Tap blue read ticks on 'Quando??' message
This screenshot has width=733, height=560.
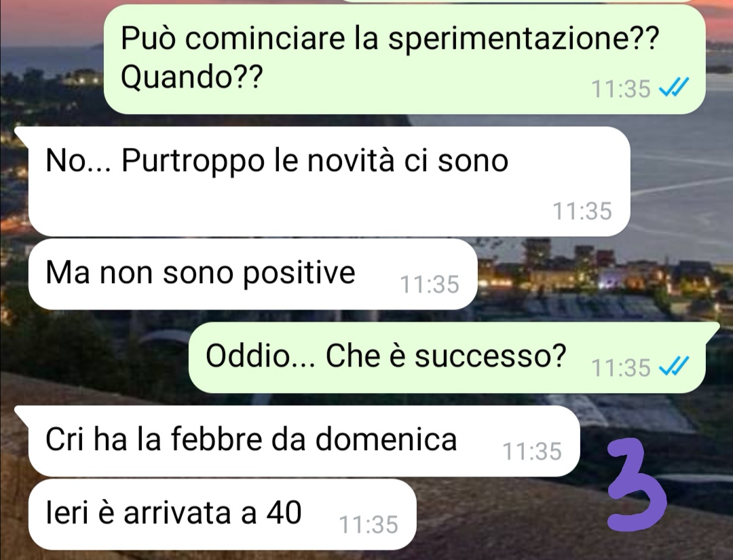pyautogui.click(x=674, y=88)
